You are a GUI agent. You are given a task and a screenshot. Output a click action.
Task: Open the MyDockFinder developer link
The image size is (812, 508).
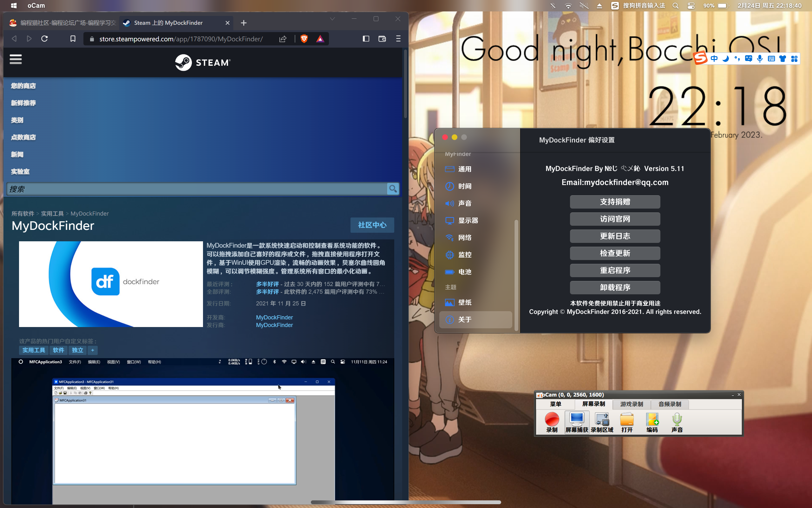click(274, 317)
